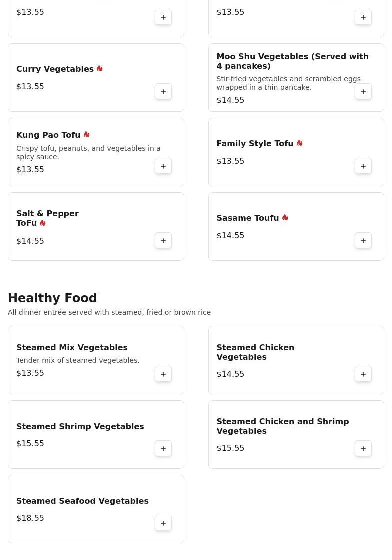392x560 pixels.
Task: Add Steamed Mix Vegetables to cart
Action: pos(163,374)
